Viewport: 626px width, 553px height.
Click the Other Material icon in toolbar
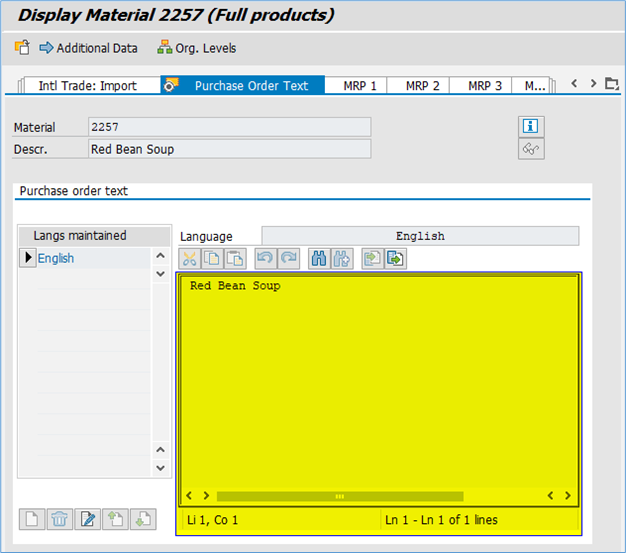pos(22,48)
